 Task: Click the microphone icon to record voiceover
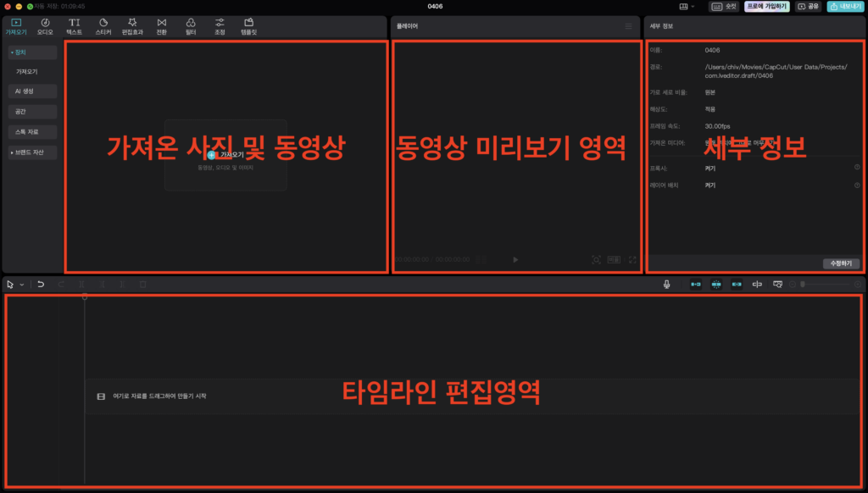click(x=667, y=285)
